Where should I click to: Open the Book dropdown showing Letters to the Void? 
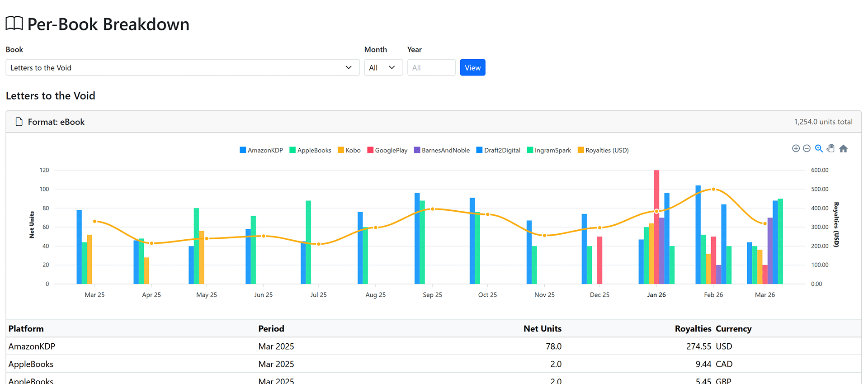click(183, 67)
